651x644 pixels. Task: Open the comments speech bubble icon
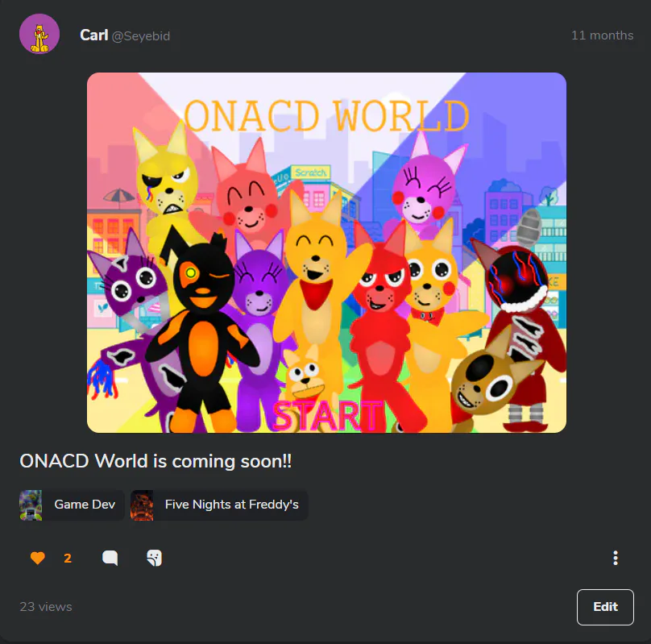[110, 558]
